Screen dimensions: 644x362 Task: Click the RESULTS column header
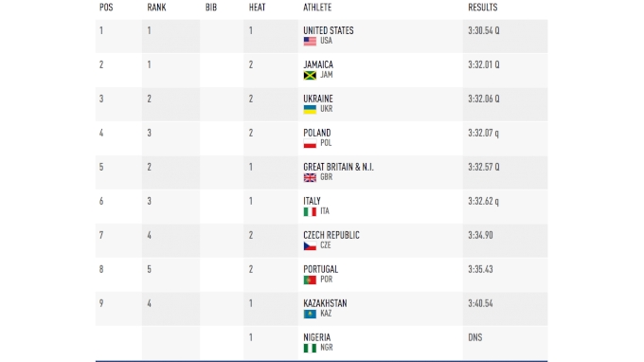[x=483, y=8]
